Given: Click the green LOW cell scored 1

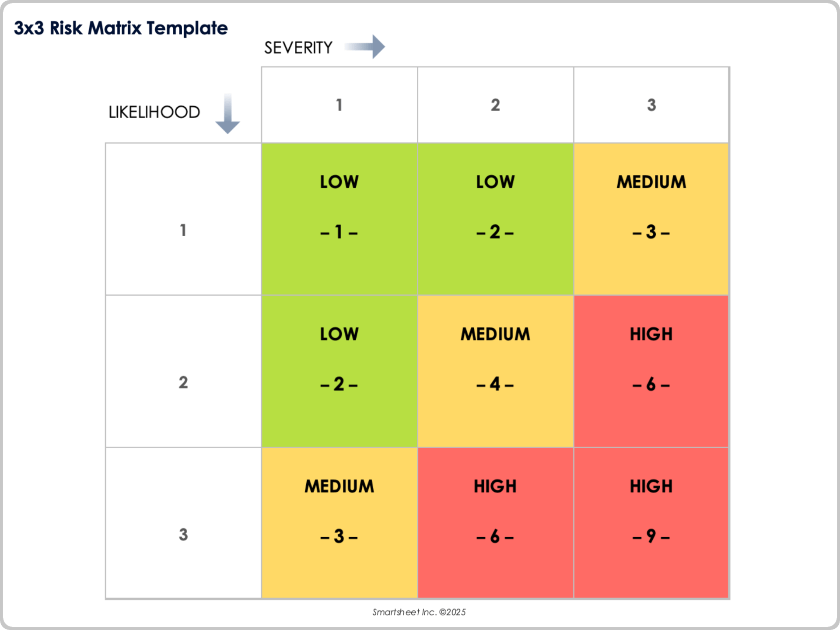Looking at the screenshot, I should click(x=339, y=219).
